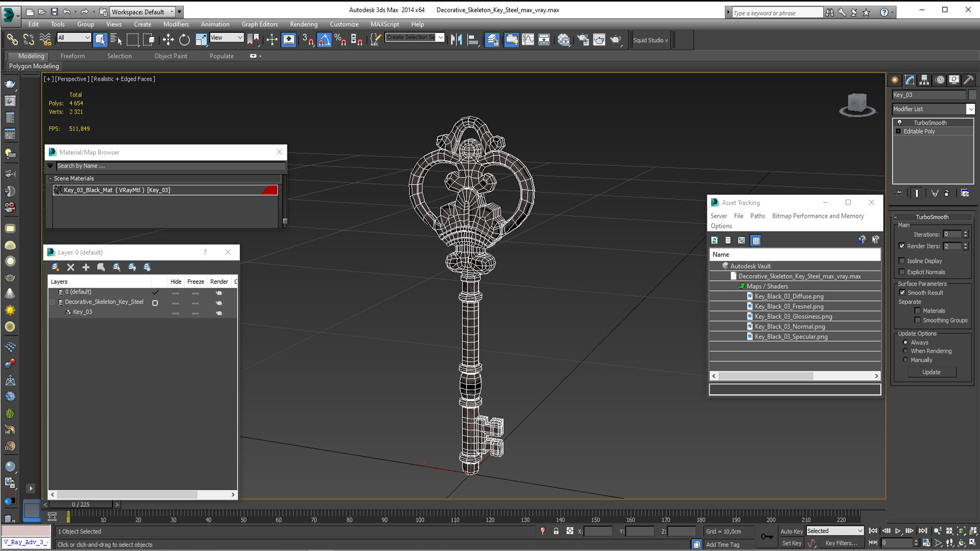This screenshot has width=980, height=551.
Task: Open Select by Name dialog
Action: pyautogui.click(x=116, y=40)
